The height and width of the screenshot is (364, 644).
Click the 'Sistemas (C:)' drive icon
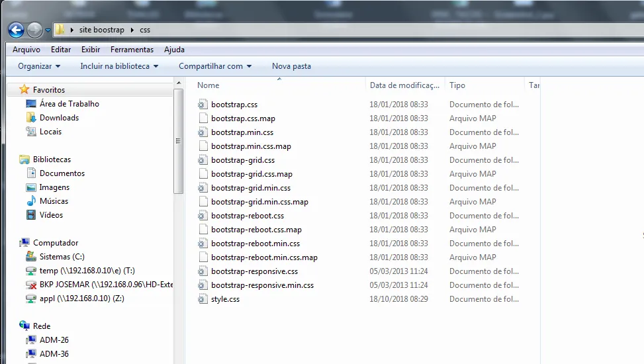[x=31, y=256]
